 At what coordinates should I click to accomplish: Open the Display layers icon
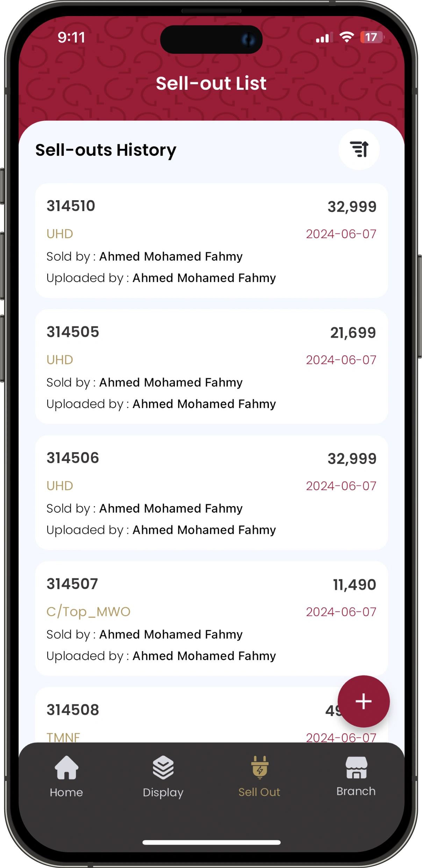[163, 767]
